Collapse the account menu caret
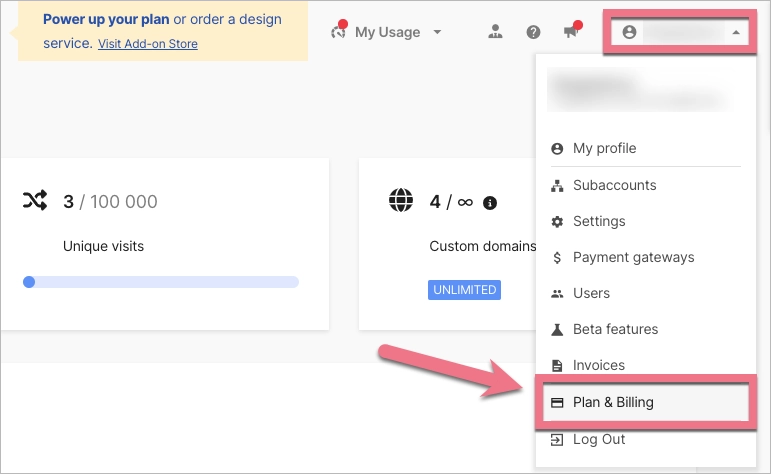 736,33
